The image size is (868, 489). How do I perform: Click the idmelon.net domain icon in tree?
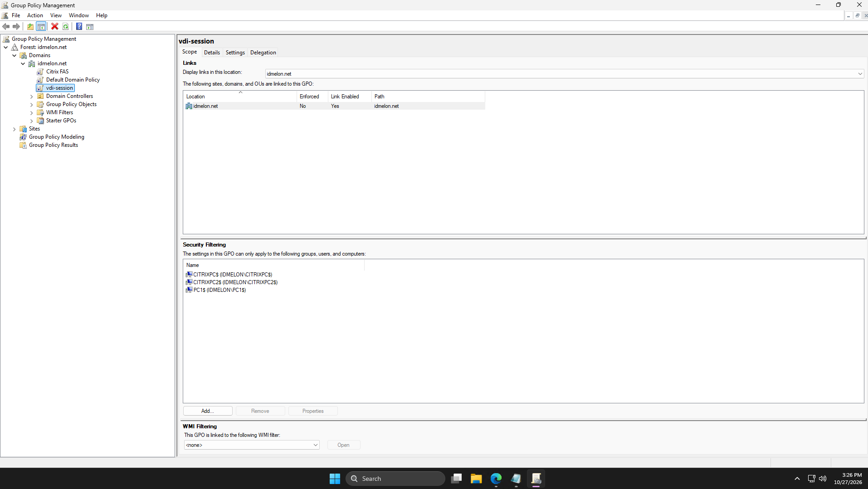coord(32,63)
